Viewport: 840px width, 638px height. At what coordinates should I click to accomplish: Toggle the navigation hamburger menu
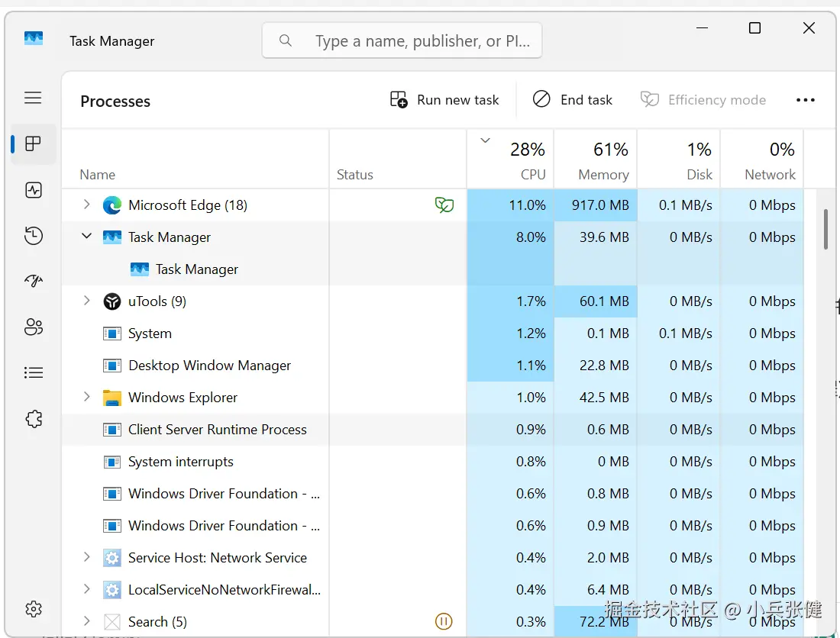click(x=33, y=98)
